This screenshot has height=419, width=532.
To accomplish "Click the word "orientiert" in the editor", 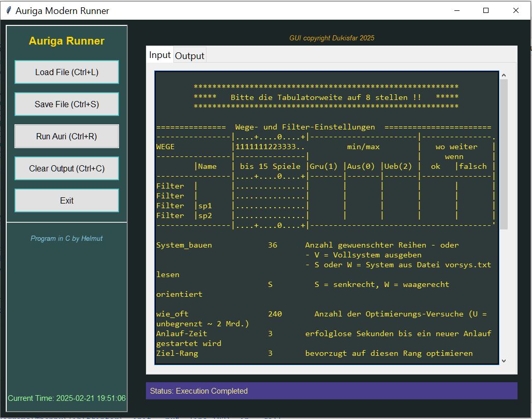I will click(179, 294).
